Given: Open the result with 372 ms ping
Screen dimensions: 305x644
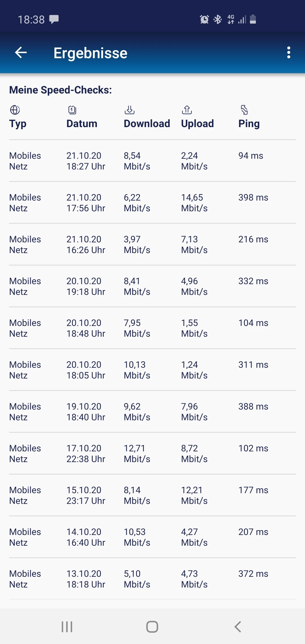Looking at the screenshot, I should click(152, 579).
